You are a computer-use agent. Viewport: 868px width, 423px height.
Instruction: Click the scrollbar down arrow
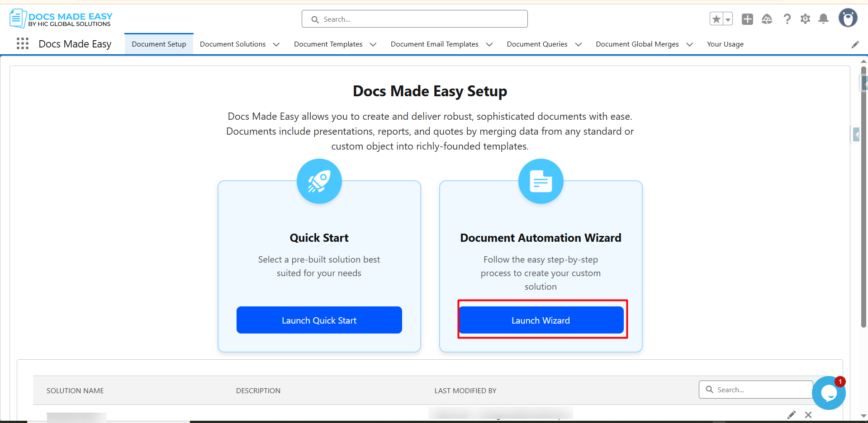(x=863, y=416)
